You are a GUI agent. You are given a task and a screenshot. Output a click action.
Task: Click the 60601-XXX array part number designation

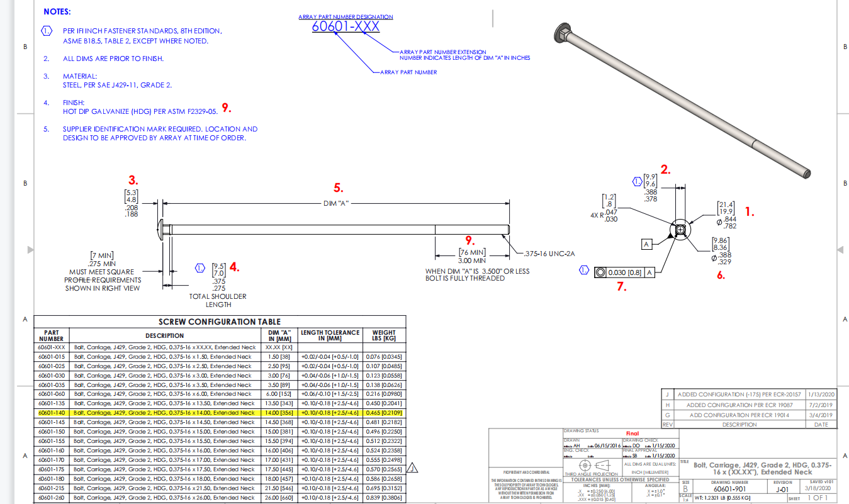(x=346, y=27)
